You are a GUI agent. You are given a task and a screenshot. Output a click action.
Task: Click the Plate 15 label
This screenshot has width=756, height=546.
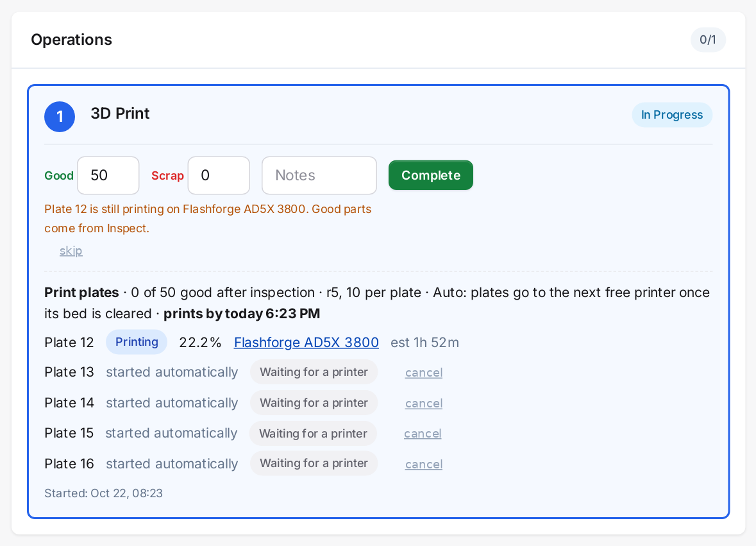click(x=69, y=433)
